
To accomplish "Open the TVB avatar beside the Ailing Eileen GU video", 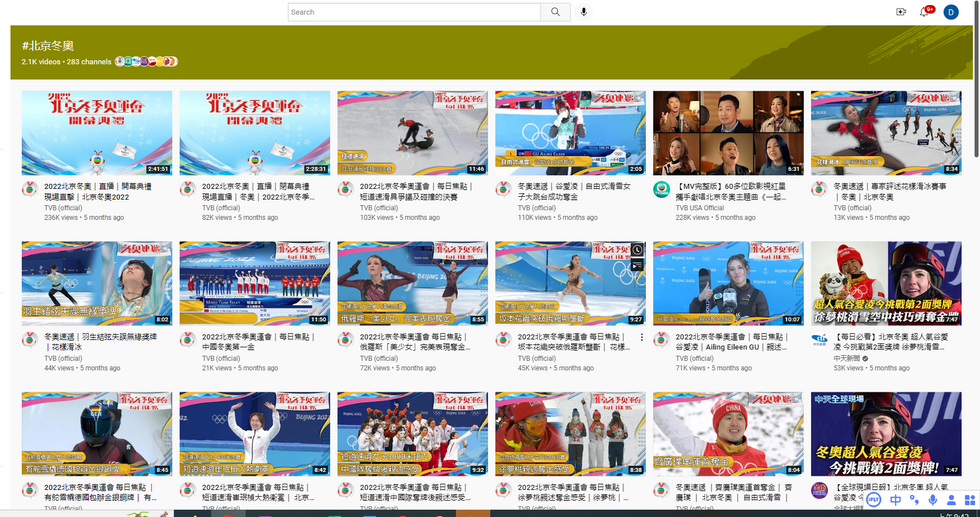I will tap(661, 339).
